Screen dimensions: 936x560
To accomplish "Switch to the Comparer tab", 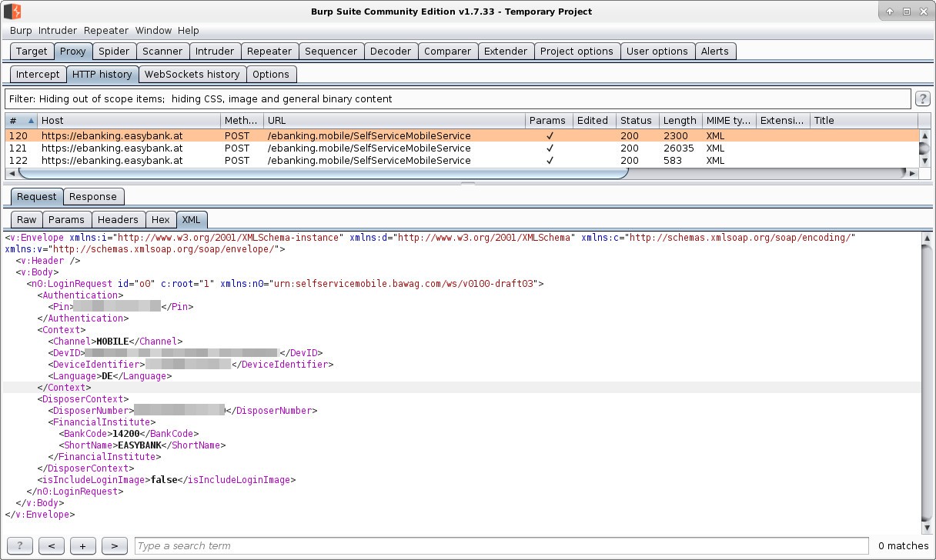I will tap(447, 52).
